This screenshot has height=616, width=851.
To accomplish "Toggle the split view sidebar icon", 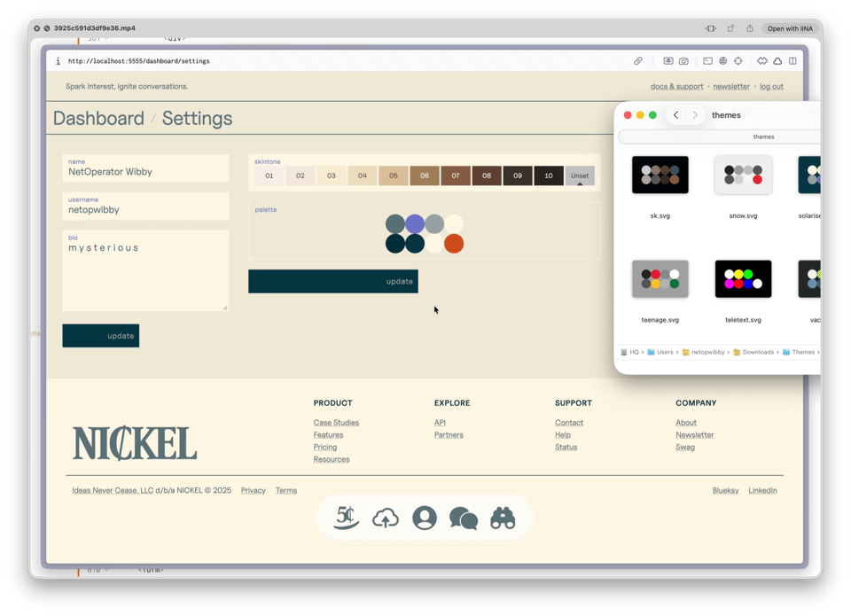I will point(792,61).
